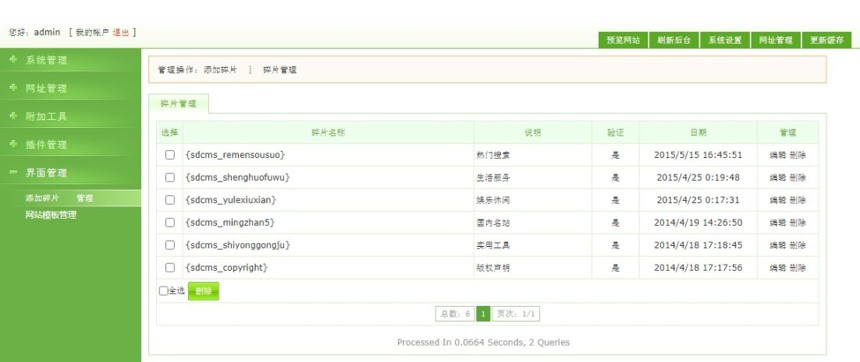The height and width of the screenshot is (362, 860).
Task: Click 编辑 for the 实用工具 row
Action: 778,245
